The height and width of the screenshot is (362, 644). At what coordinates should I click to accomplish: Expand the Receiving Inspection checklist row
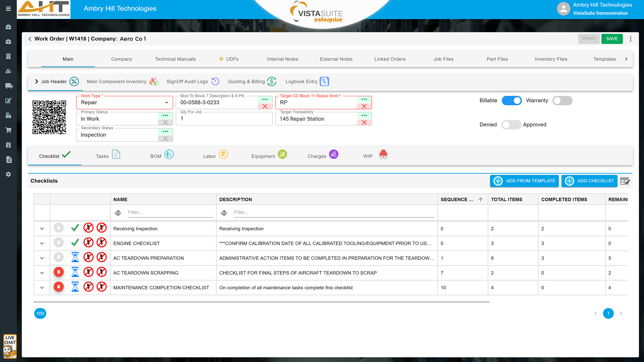(x=42, y=229)
